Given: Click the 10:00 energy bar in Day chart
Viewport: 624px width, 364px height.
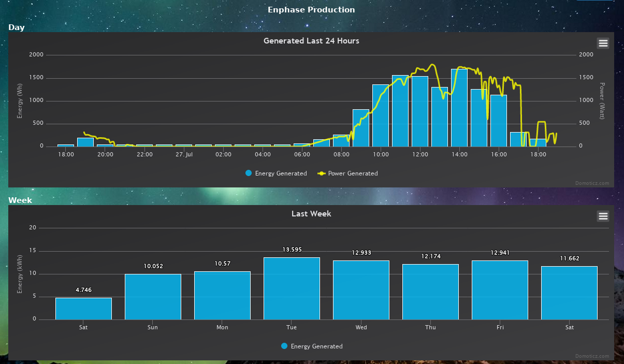Looking at the screenshot, I should (x=381, y=115).
